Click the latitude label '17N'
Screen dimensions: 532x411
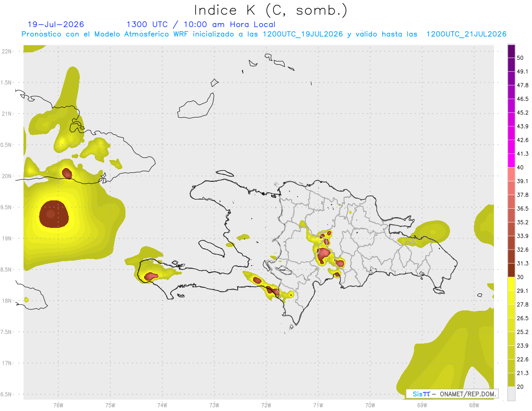[7, 363]
